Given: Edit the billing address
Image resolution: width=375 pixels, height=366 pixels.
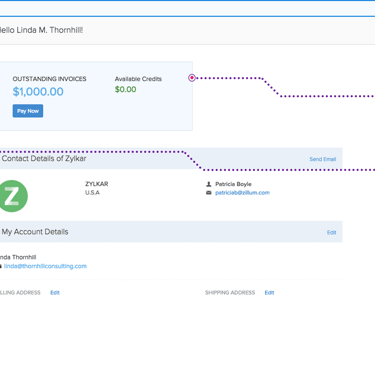Looking at the screenshot, I should click(x=55, y=293).
